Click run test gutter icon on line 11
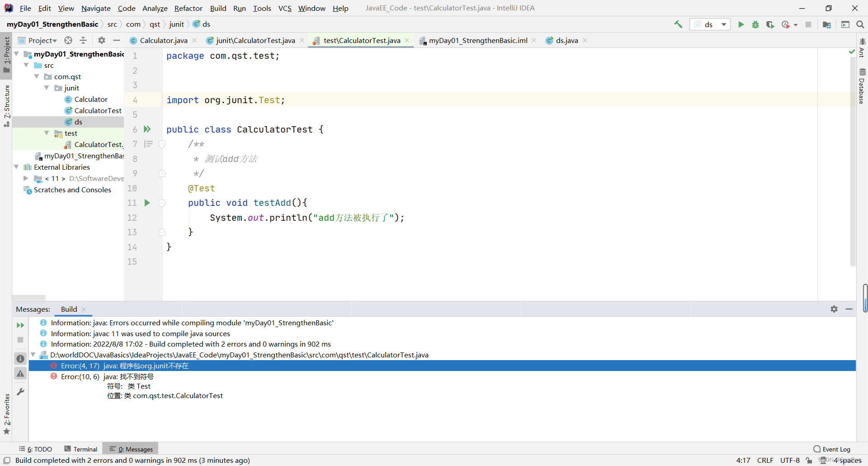 [x=147, y=203]
